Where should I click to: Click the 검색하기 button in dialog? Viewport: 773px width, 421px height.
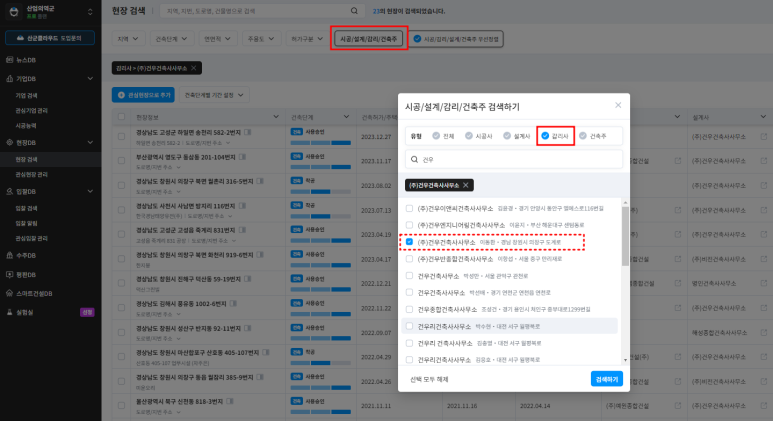[606, 379]
